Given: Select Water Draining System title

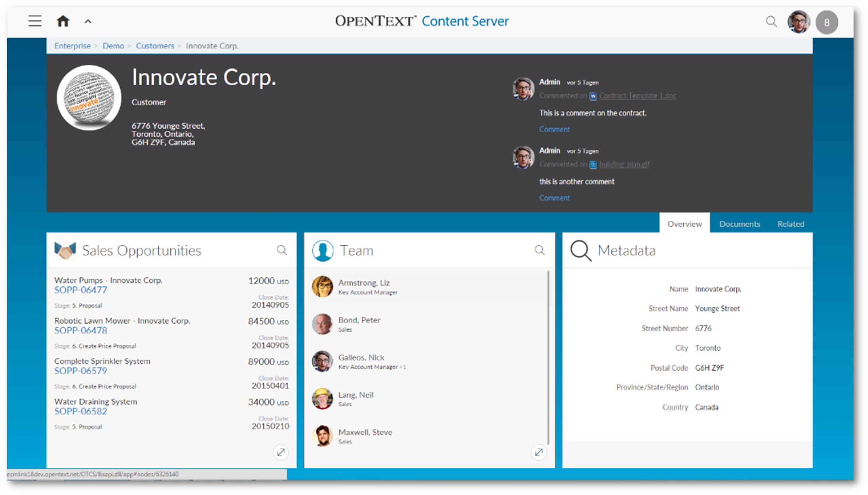Looking at the screenshot, I should click(95, 402).
